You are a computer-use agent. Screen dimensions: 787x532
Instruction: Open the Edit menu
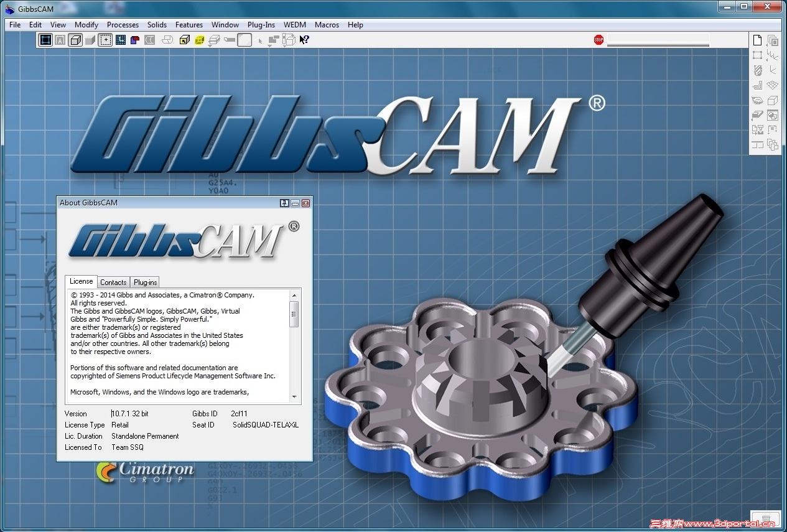click(x=35, y=25)
